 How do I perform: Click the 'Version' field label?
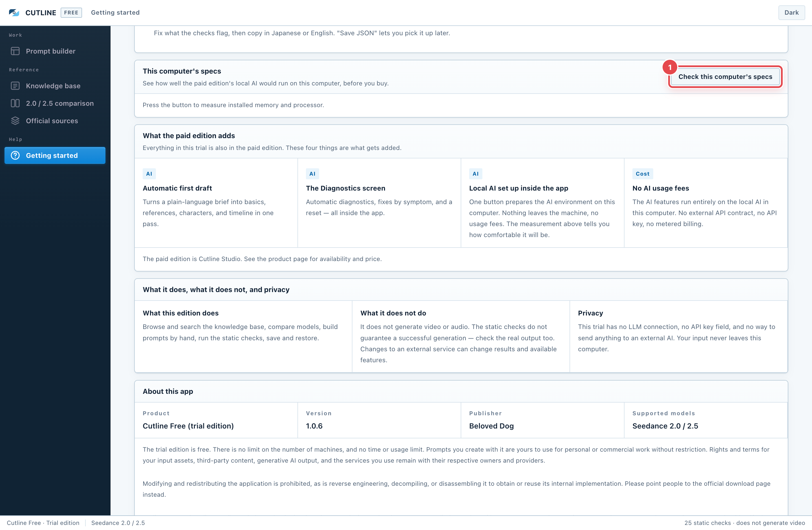pyautogui.click(x=319, y=413)
